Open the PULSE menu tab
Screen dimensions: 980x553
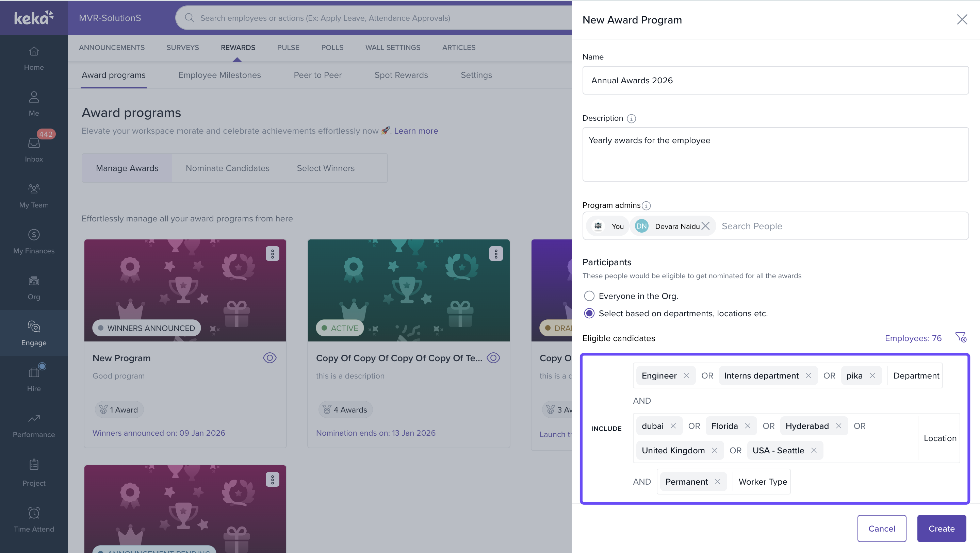coord(288,48)
